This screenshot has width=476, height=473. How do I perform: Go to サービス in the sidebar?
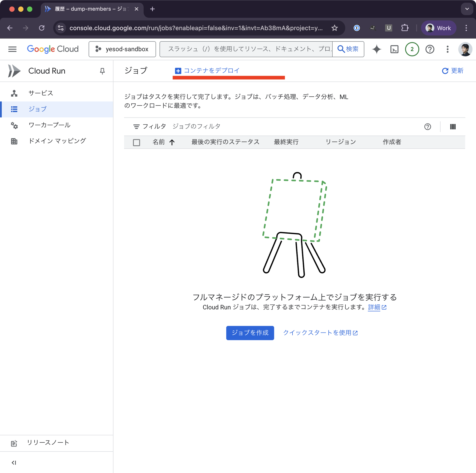tap(57, 93)
